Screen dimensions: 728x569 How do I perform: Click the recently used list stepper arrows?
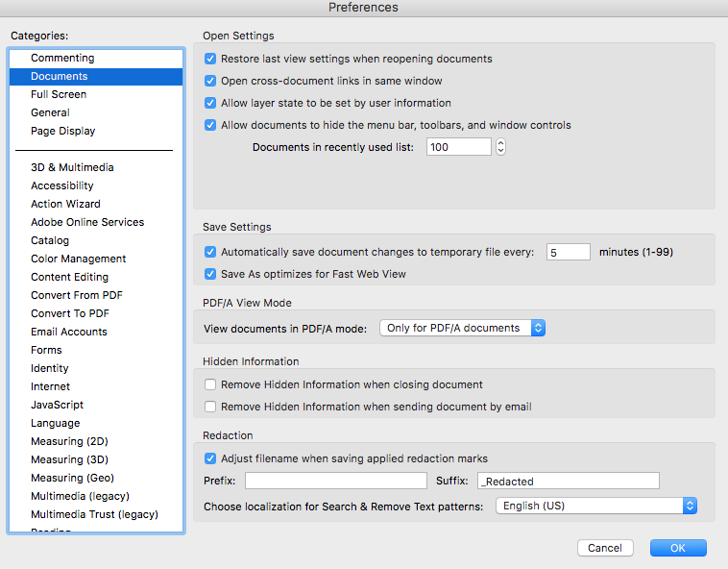coord(500,147)
